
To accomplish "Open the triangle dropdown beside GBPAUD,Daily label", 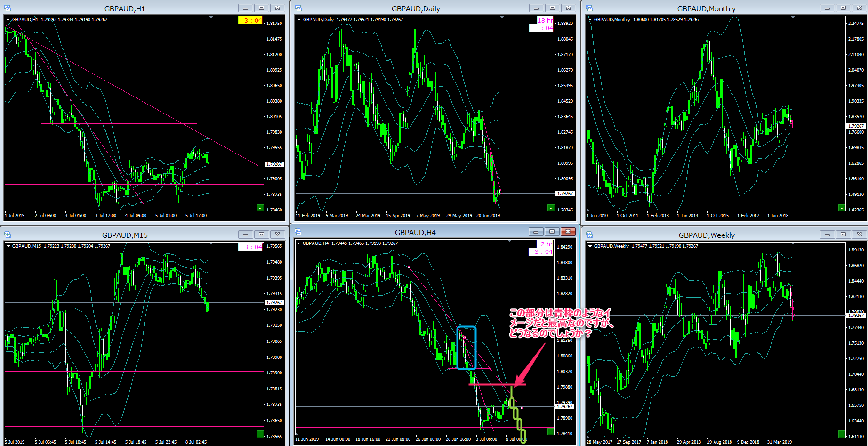I will coord(299,20).
